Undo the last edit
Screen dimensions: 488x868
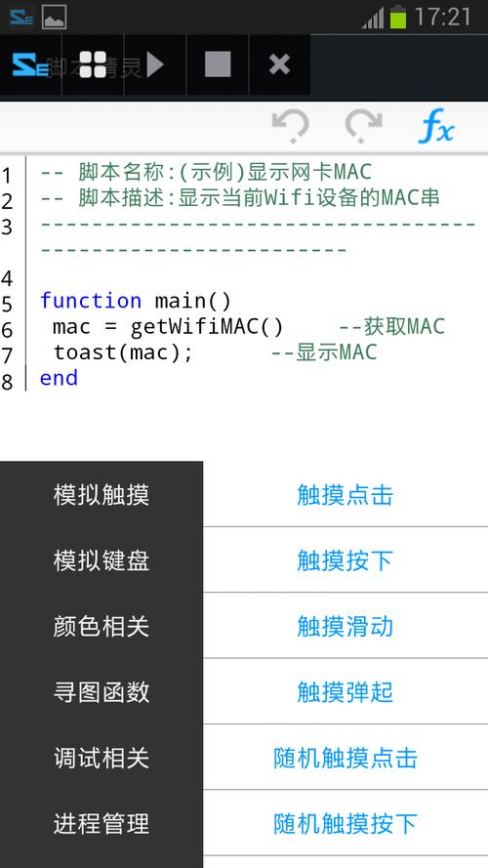click(x=290, y=126)
